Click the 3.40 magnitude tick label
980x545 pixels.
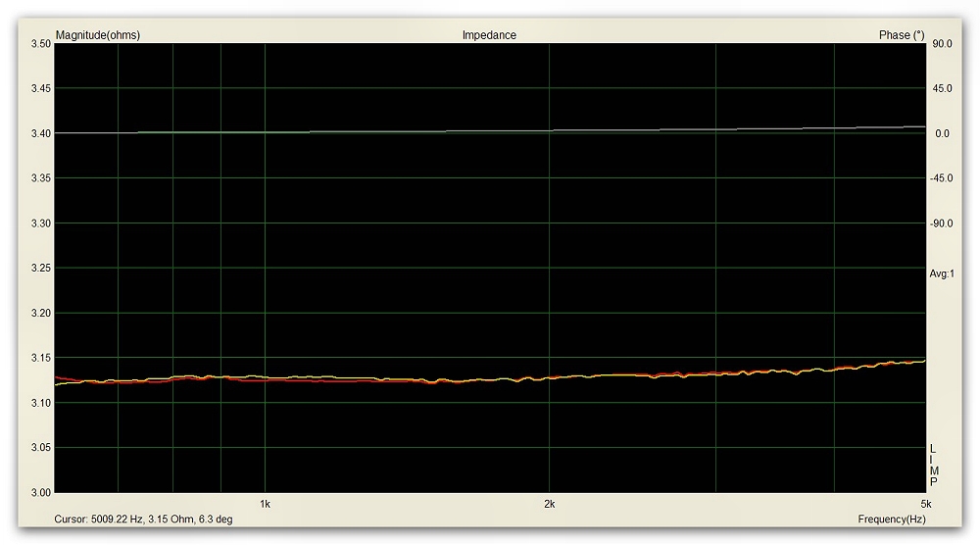point(41,133)
